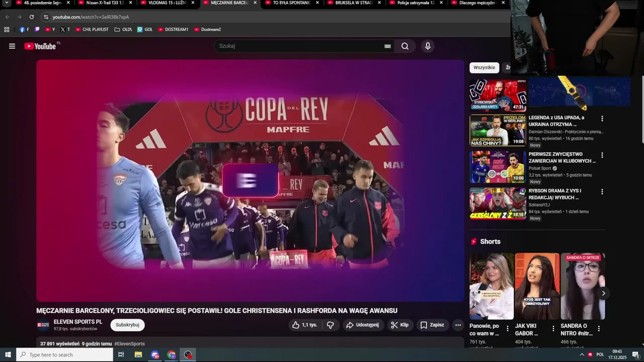Open ELEVEN SPORTS PL channel avatar
Viewport: 644px width, 362px height.
click(43, 325)
